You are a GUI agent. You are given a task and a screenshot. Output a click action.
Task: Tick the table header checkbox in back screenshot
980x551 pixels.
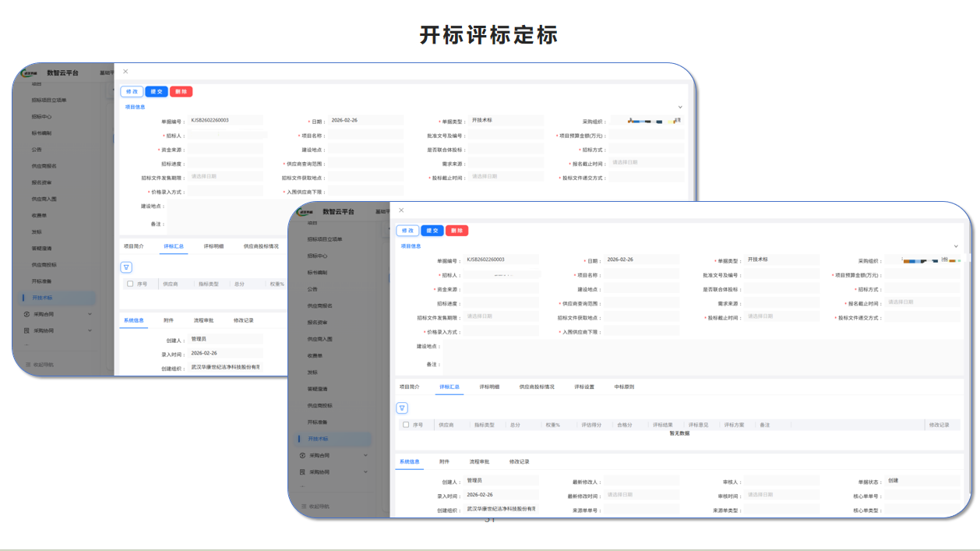tap(130, 284)
